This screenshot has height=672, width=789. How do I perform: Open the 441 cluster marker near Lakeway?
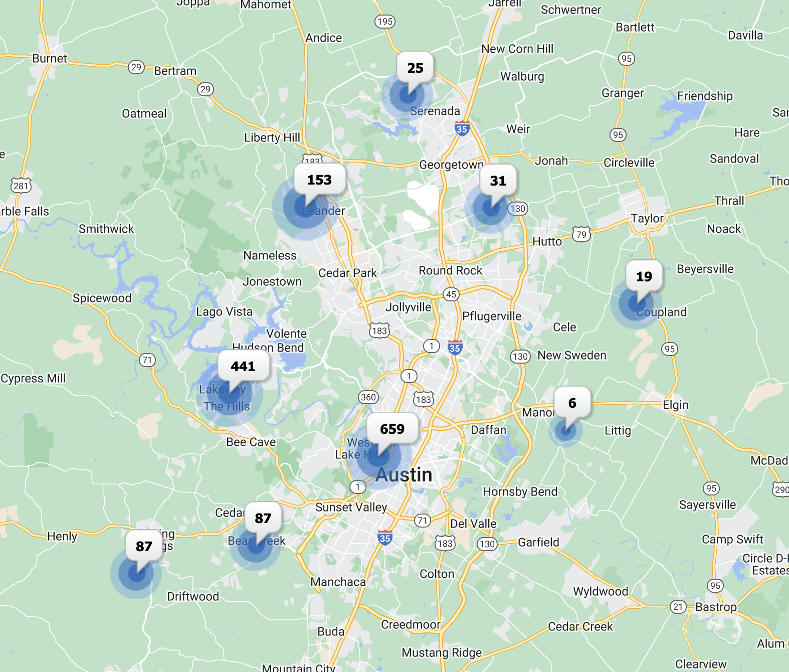click(x=243, y=367)
